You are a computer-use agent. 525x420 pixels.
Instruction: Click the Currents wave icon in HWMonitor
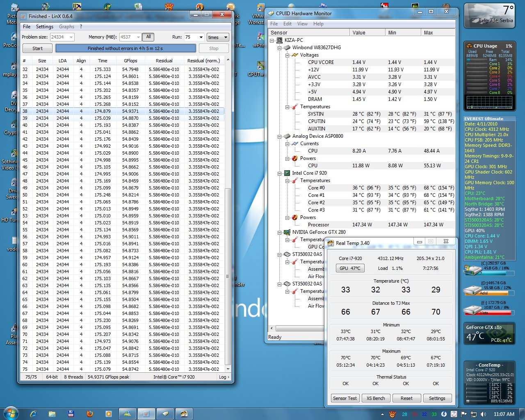coord(295,144)
